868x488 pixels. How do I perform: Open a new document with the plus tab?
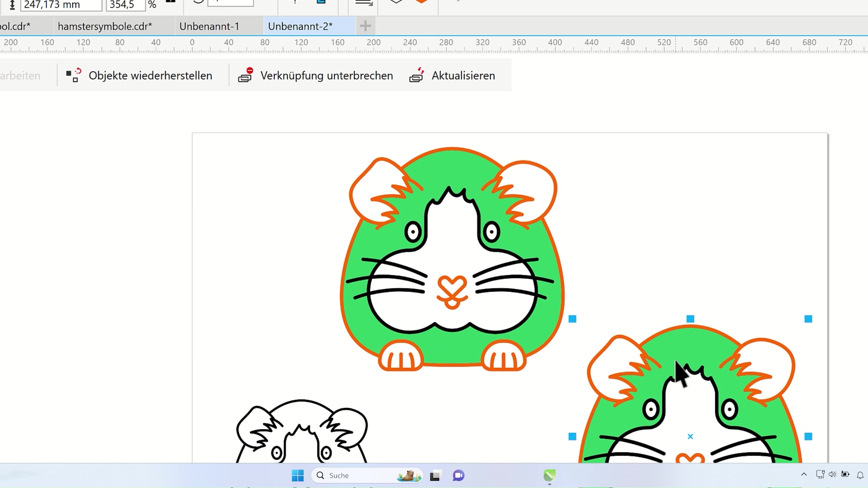coord(365,26)
